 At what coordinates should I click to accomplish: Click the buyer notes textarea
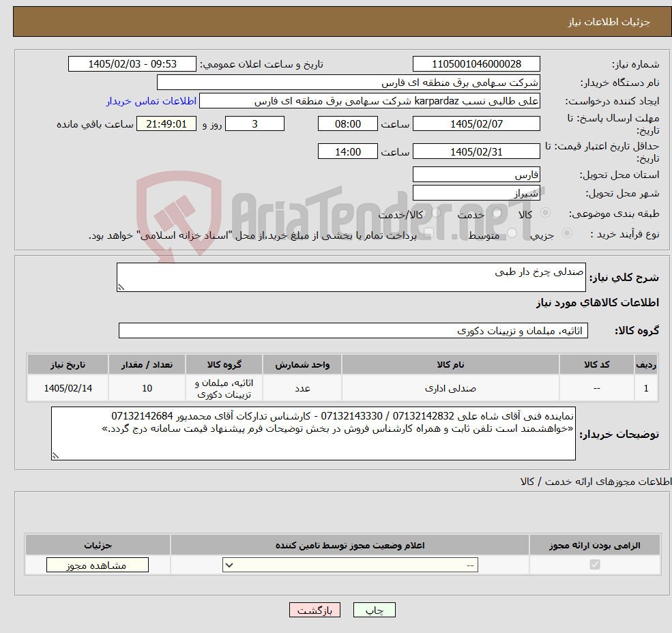point(313,433)
